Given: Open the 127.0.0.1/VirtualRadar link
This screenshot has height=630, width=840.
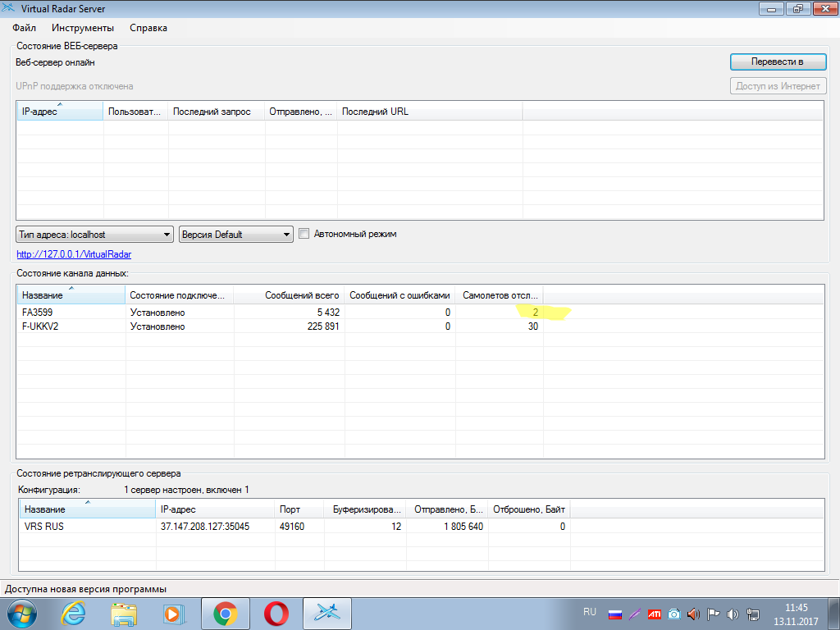Looking at the screenshot, I should pyautogui.click(x=74, y=254).
